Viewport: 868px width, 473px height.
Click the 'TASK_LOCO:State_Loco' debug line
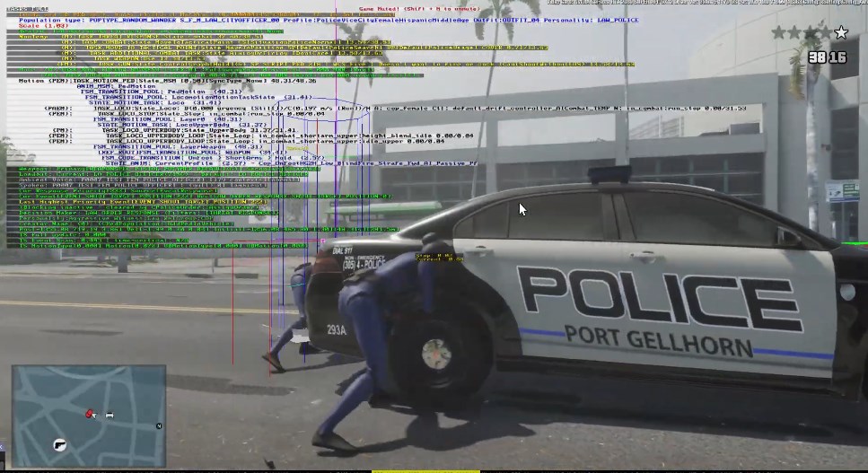[395, 109]
